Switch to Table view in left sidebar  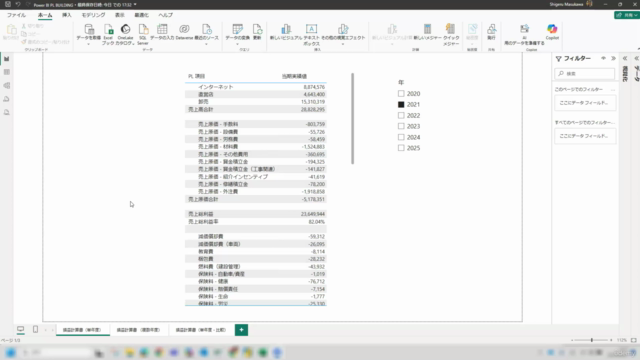click(x=7, y=72)
